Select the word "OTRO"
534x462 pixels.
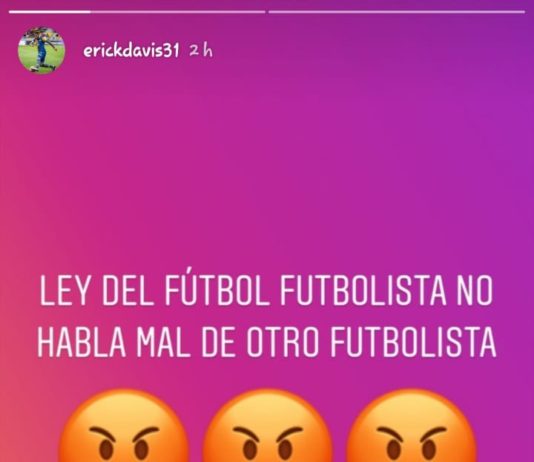point(284,342)
